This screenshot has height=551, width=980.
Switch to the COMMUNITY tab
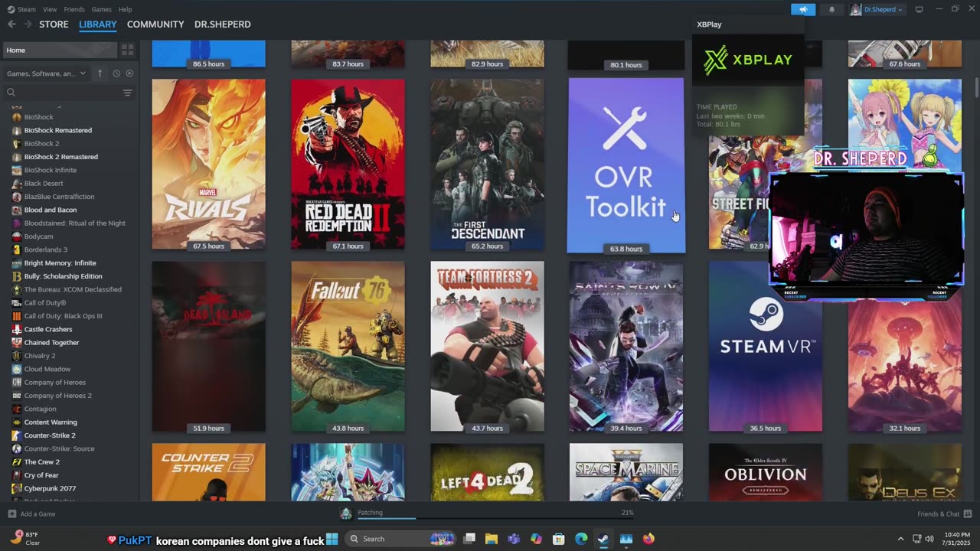[155, 24]
